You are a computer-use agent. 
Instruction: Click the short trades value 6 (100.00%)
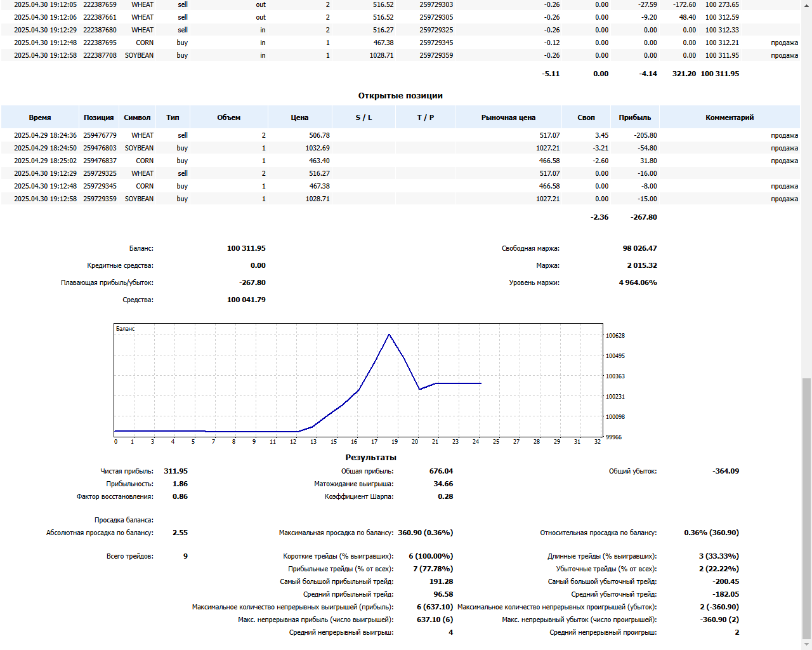[x=431, y=556]
